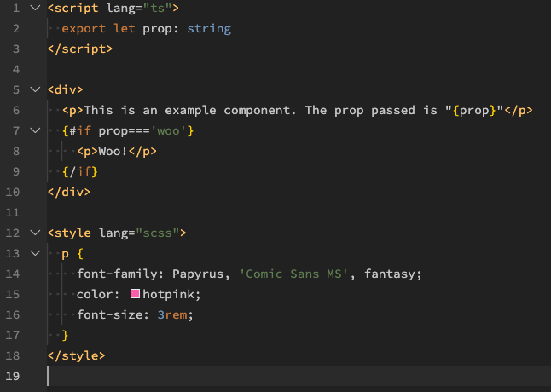551x392 pixels.
Task: Click the 'p' selector on line 13
Action: (x=66, y=254)
